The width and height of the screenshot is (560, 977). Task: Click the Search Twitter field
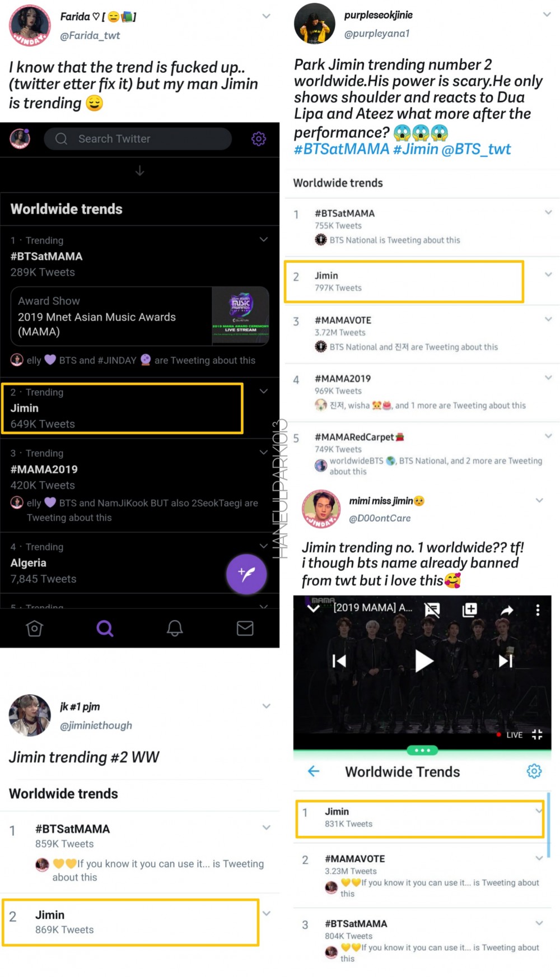click(x=138, y=138)
